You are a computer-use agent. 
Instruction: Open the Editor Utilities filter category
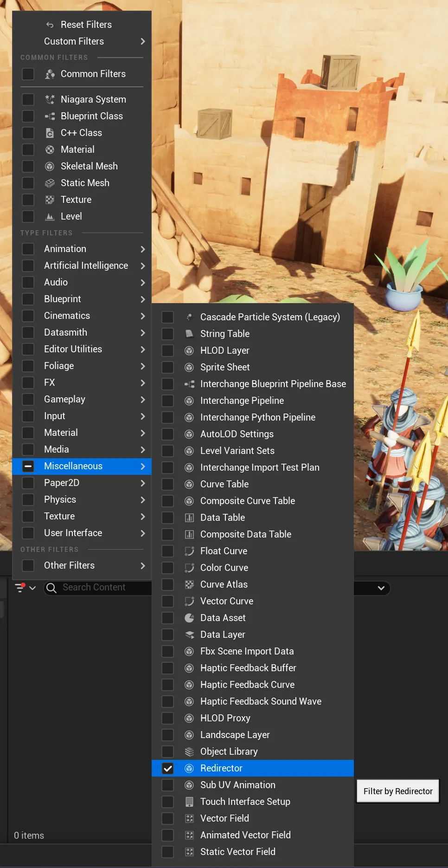(x=82, y=349)
